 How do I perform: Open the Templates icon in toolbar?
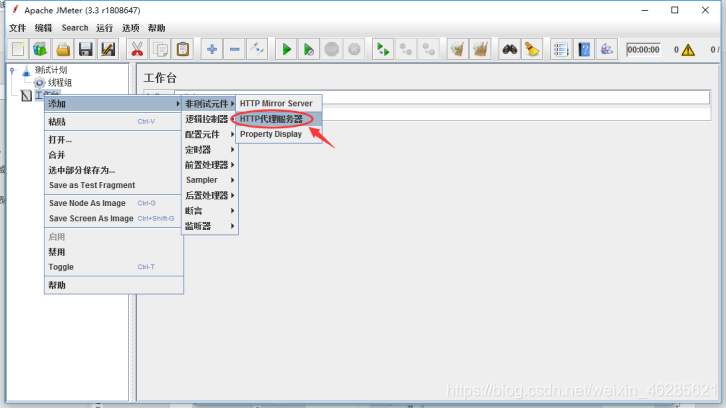[40, 49]
